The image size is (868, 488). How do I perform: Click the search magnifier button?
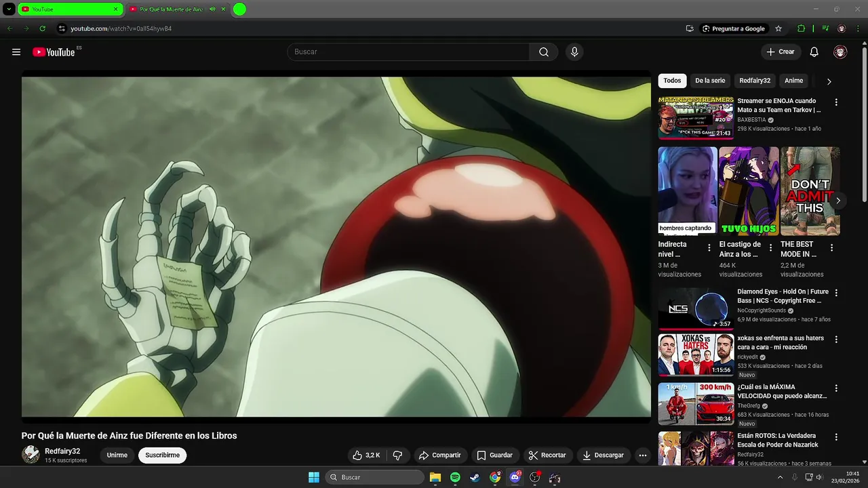[x=544, y=52]
